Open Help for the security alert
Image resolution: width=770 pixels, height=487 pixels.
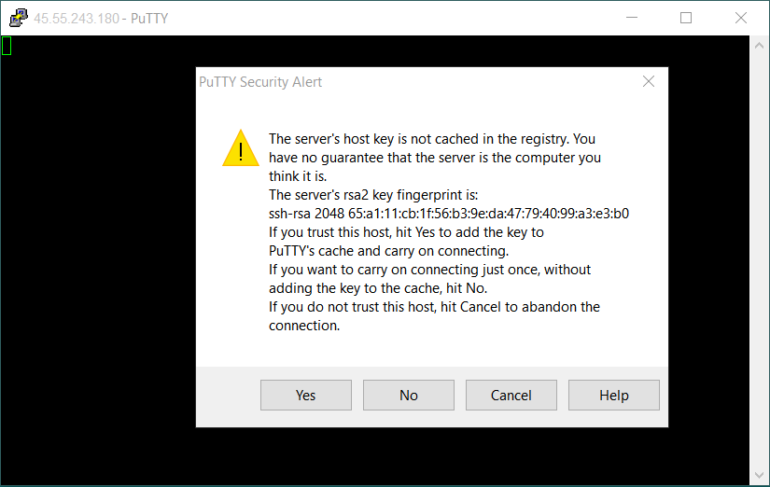click(x=614, y=395)
